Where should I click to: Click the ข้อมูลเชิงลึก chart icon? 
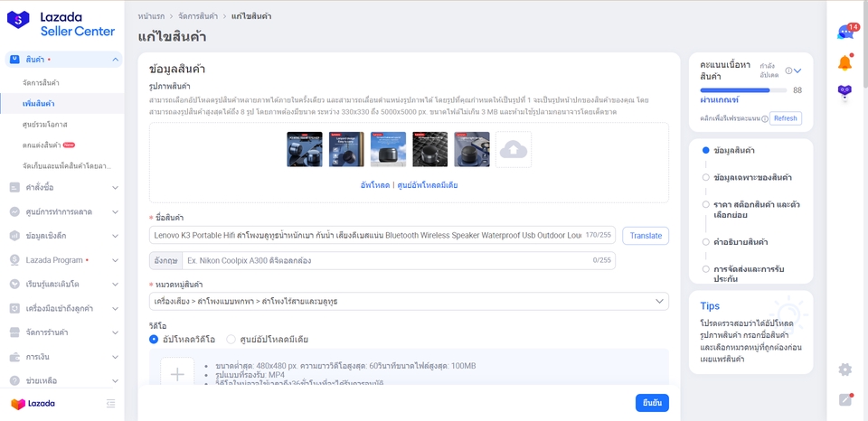pyautogui.click(x=15, y=236)
